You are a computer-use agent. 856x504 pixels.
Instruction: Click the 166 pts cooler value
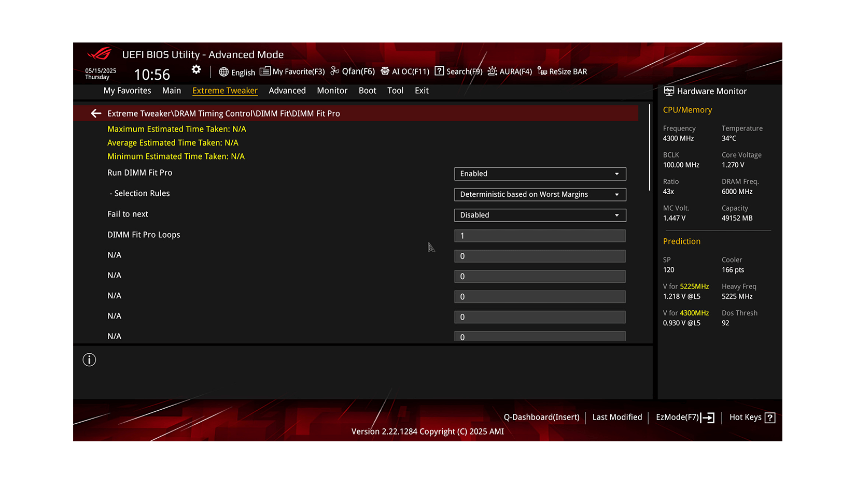(733, 270)
